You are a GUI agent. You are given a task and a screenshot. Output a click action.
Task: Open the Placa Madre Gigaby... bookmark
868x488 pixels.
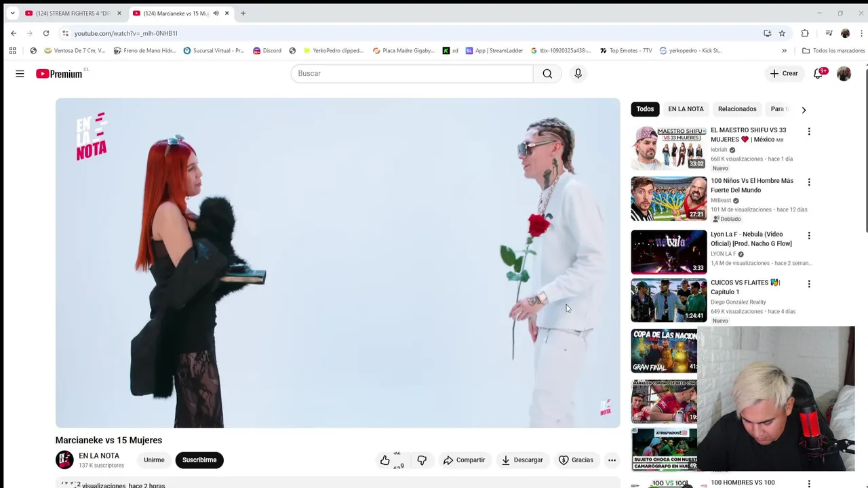click(x=403, y=51)
